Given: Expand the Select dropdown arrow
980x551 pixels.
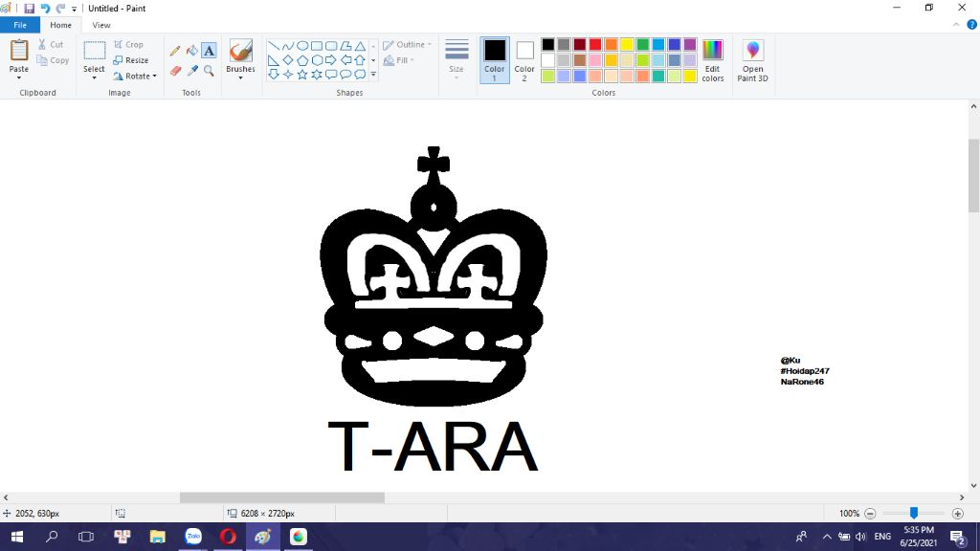Looking at the screenshot, I should (94, 78).
